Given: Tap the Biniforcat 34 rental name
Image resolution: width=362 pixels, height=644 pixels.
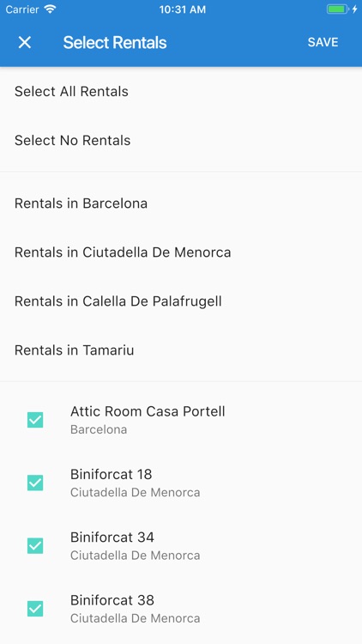Looking at the screenshot, I should tap(112, 537).
